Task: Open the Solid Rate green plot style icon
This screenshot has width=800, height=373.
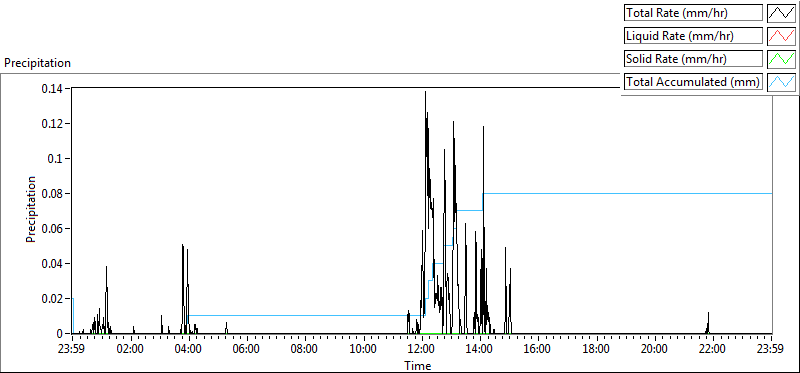Action: click(x=781, y=59)
